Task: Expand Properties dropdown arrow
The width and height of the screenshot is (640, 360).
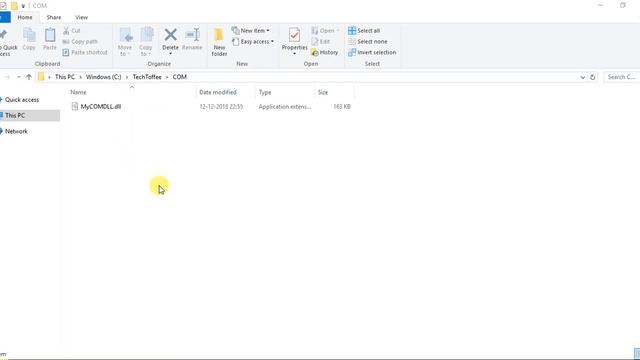Action: point(294,54)
